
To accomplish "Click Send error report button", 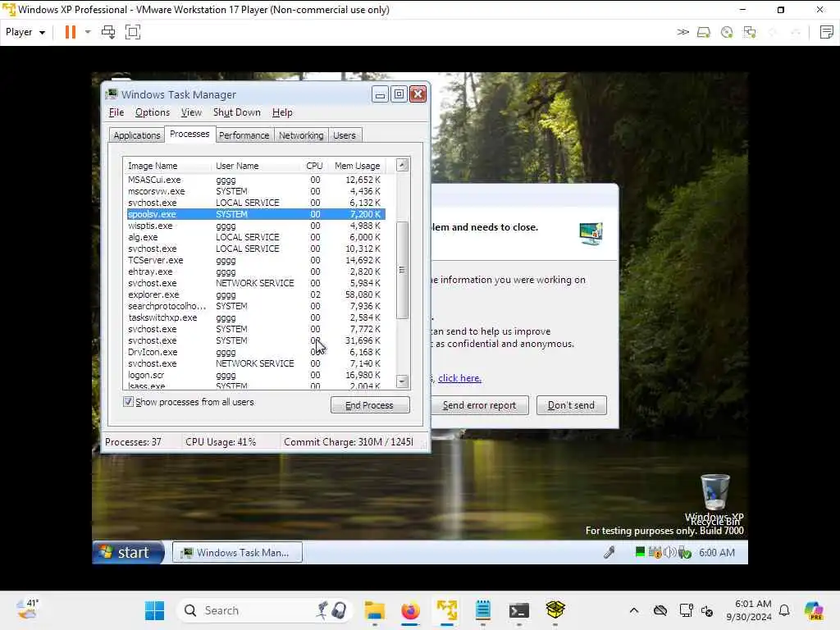I will pos(480,405).
